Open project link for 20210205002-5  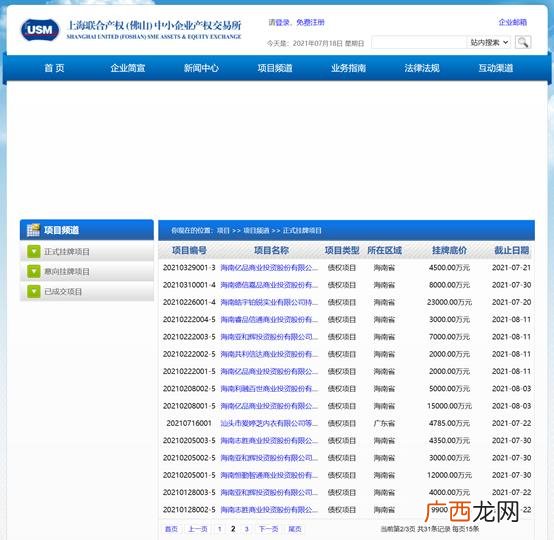269,458
